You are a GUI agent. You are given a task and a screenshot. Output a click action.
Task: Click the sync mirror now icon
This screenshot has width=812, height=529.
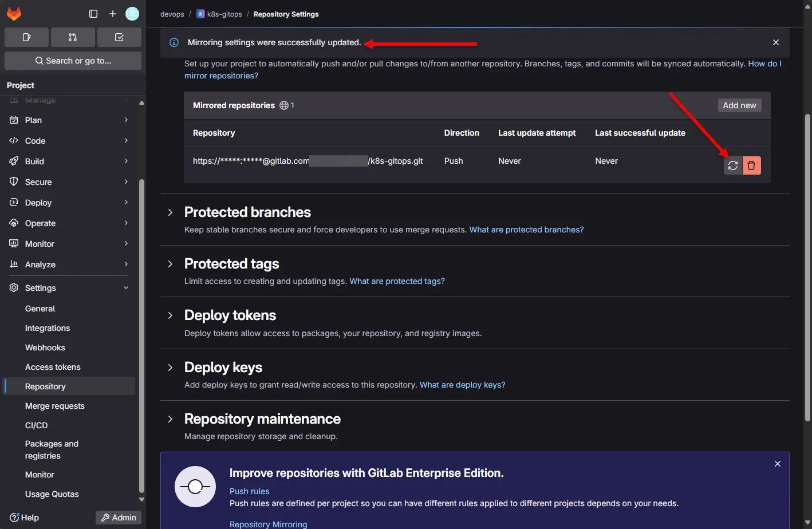pos(732,165)
